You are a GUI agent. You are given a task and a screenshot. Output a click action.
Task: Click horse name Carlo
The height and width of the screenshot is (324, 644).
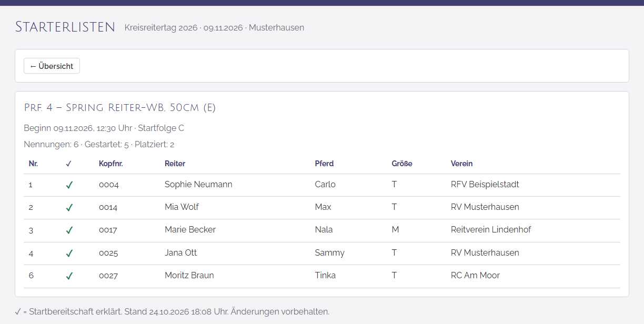pyautogui.click(x=325, y=185)
